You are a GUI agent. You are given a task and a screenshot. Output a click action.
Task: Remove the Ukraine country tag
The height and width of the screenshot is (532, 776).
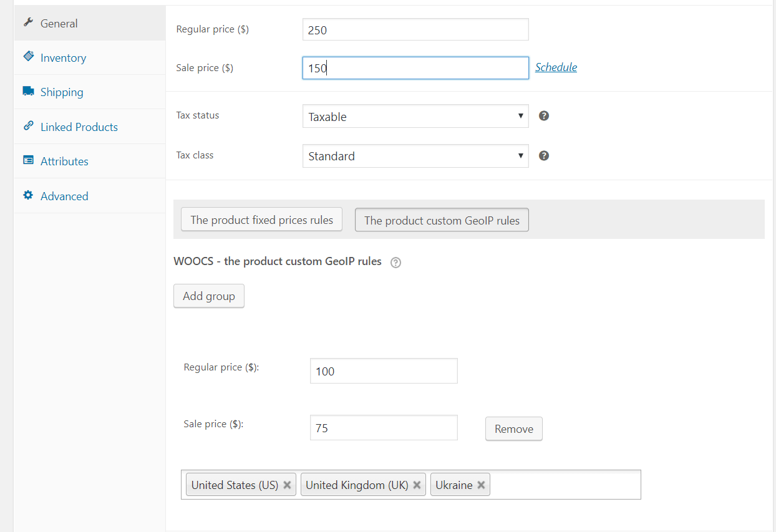[481, 485]
